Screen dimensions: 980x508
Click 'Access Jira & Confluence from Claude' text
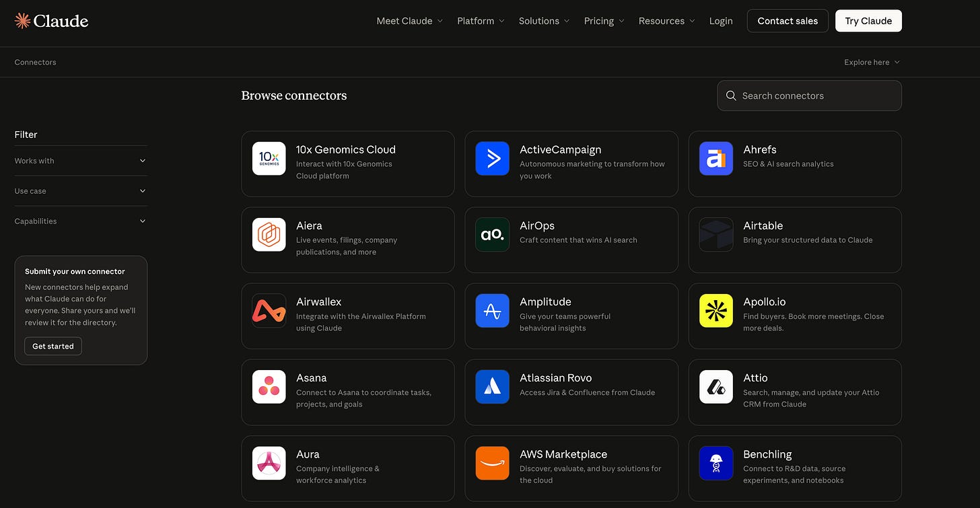click(x=587, y=393)
